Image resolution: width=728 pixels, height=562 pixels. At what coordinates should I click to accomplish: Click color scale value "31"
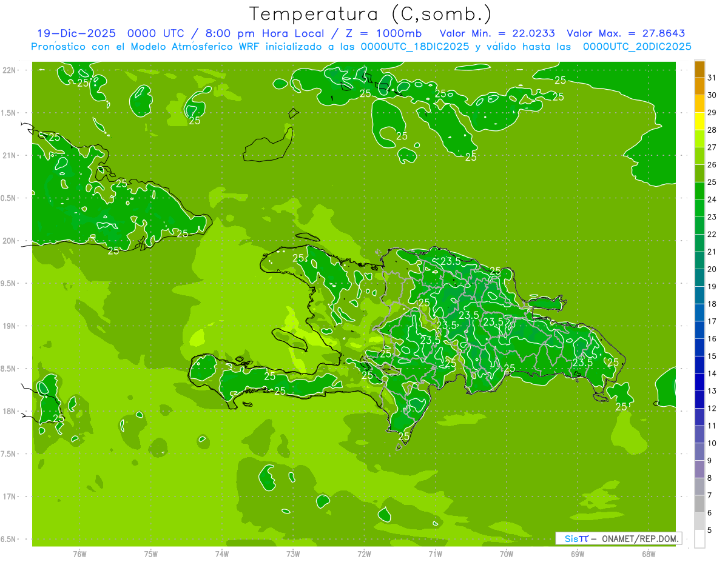pos(712,78)
